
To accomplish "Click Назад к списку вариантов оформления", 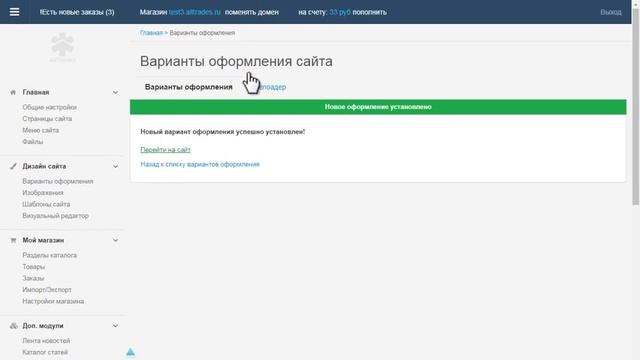I will point(200,164).
